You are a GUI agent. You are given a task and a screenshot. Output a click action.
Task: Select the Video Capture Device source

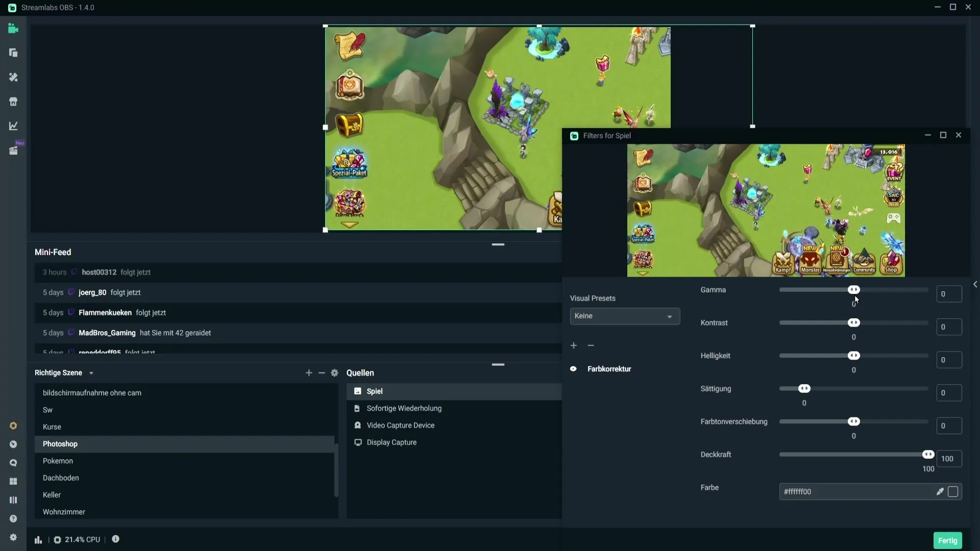454,425
